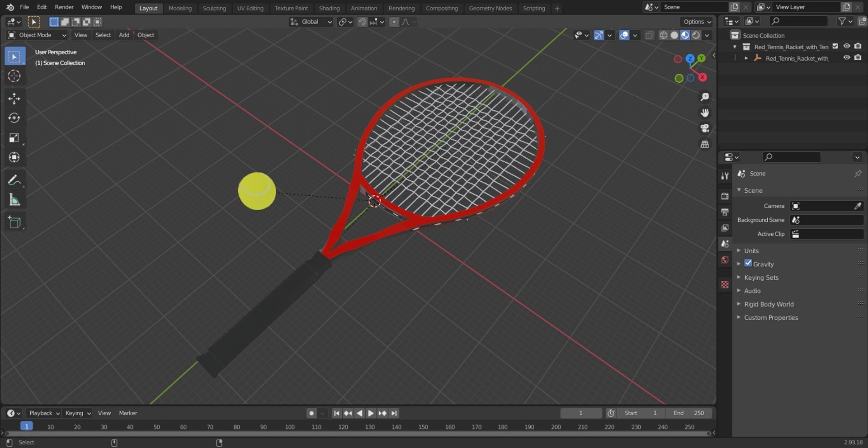Toggle viewport overlays
The image size is (868, 448).
(624, 35)
